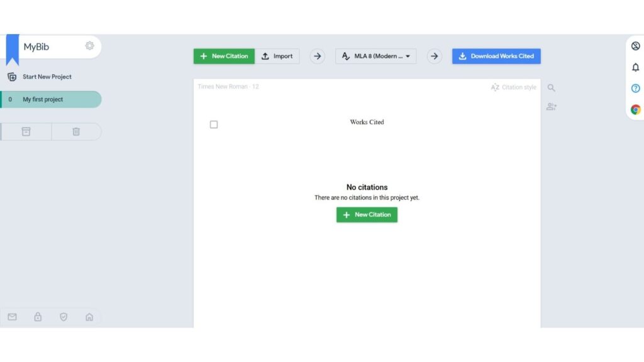Open the Import dialog with upload icon
Screen dimensions: 644x362
pos(277,56)
